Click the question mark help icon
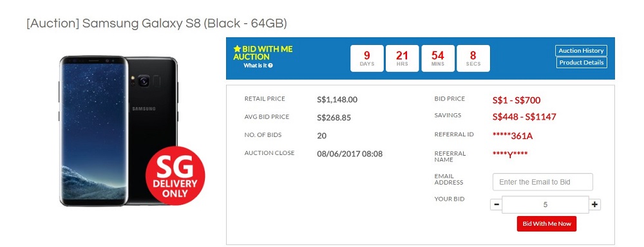Viewport: 644px width, 247px height. tap(270, 65)
